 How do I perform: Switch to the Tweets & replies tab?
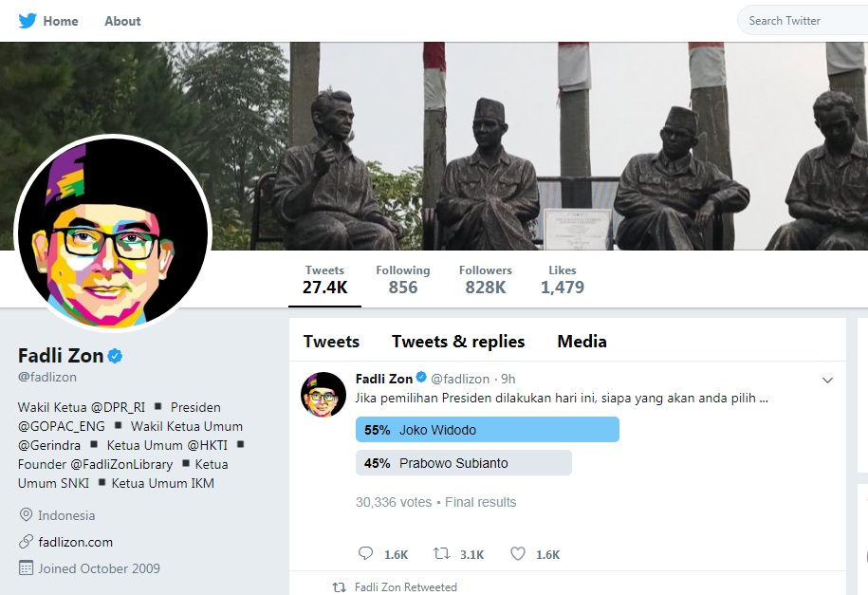click(458, 342)
